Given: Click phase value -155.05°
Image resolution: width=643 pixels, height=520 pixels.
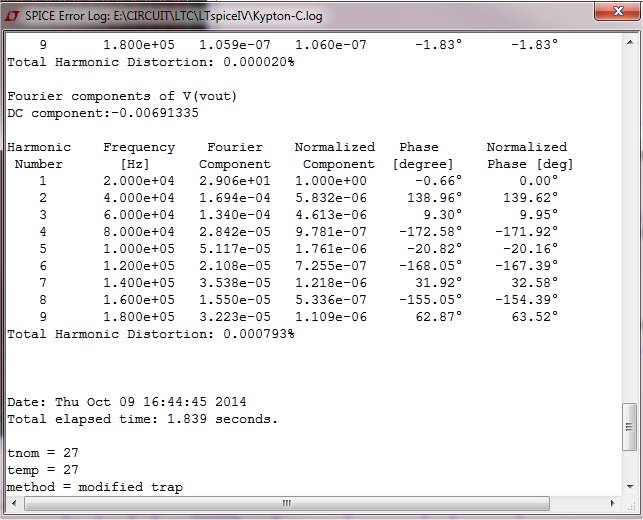Looking at the screenshot, I should (431, 300).
